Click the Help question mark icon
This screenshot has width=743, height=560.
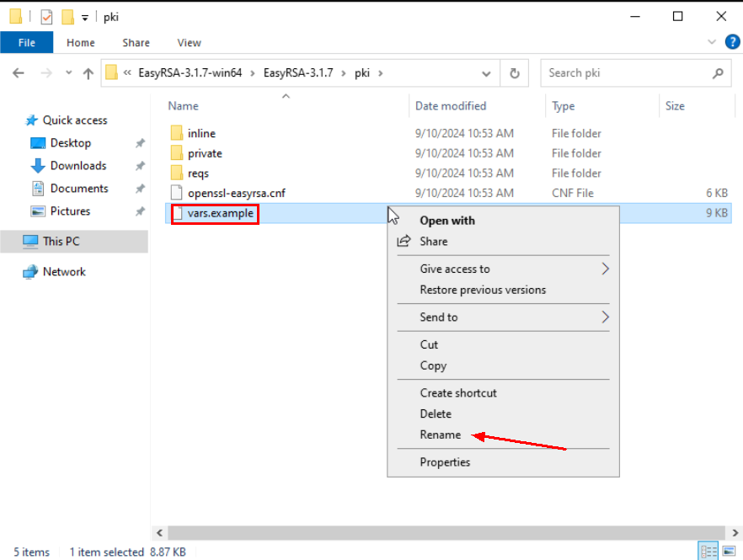(732, 42)
